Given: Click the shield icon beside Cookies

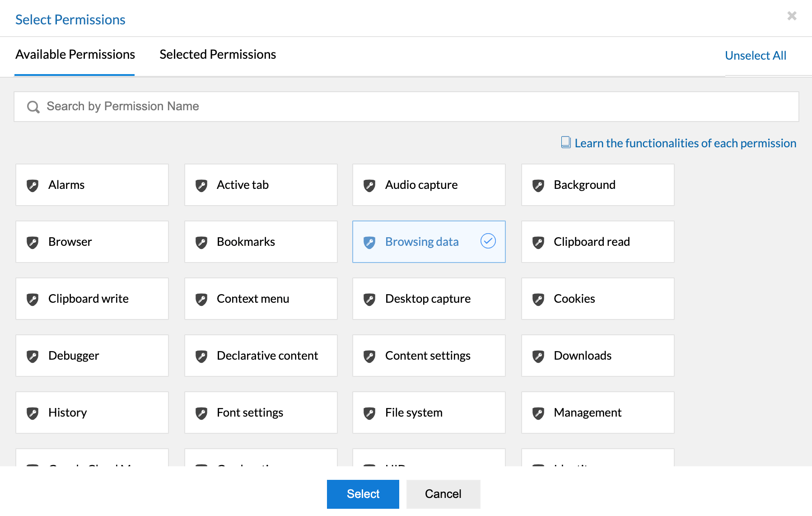Looking at the screenshot, I should tap(538, 299).
